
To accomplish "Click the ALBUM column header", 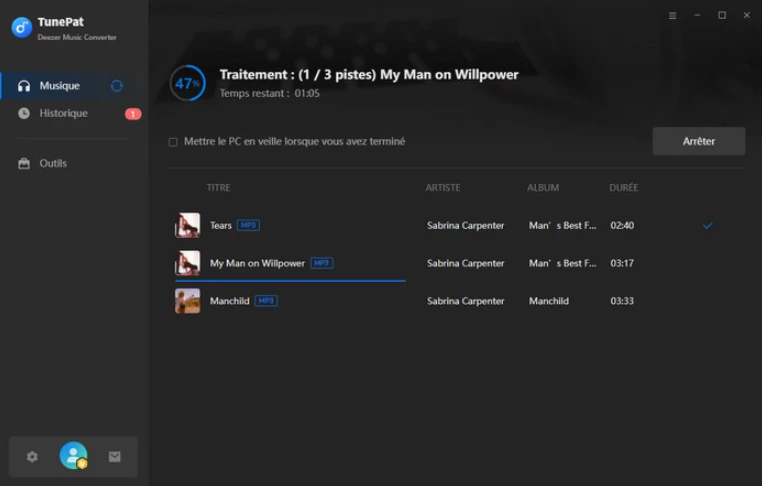I will [x=543, y=188].
